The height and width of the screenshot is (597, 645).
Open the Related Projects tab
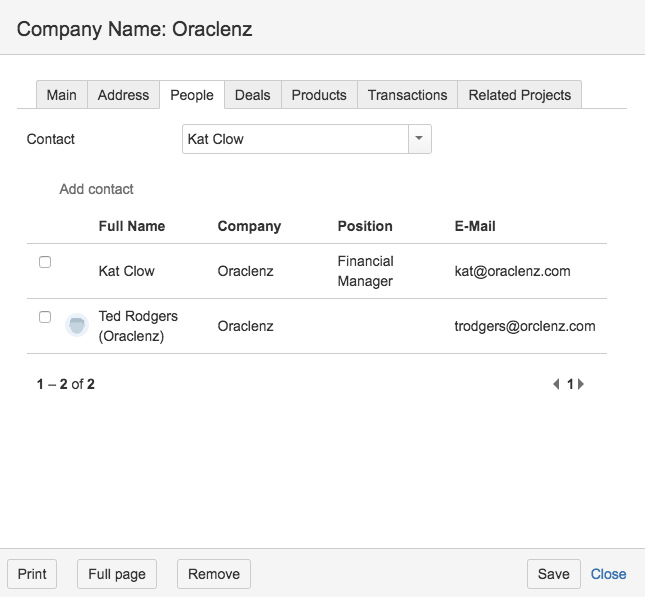coord(519,95)
